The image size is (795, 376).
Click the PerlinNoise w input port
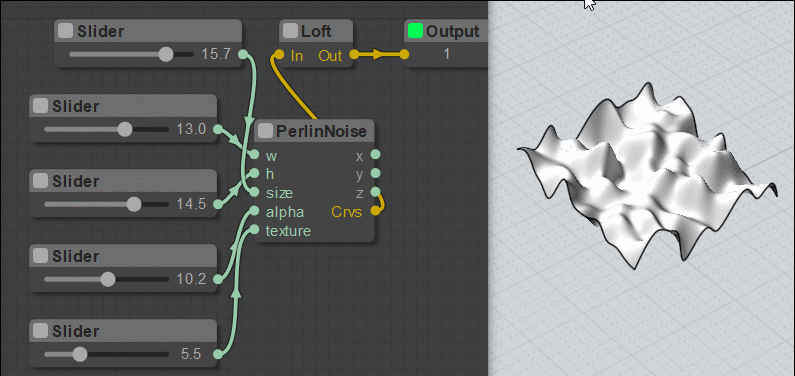(254, 155)
